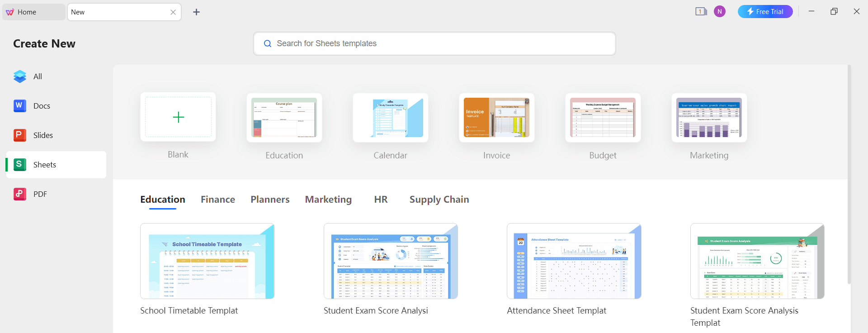Switch to the Finance tab
Viewport: 868px width, 333px height.
[218, 200]
